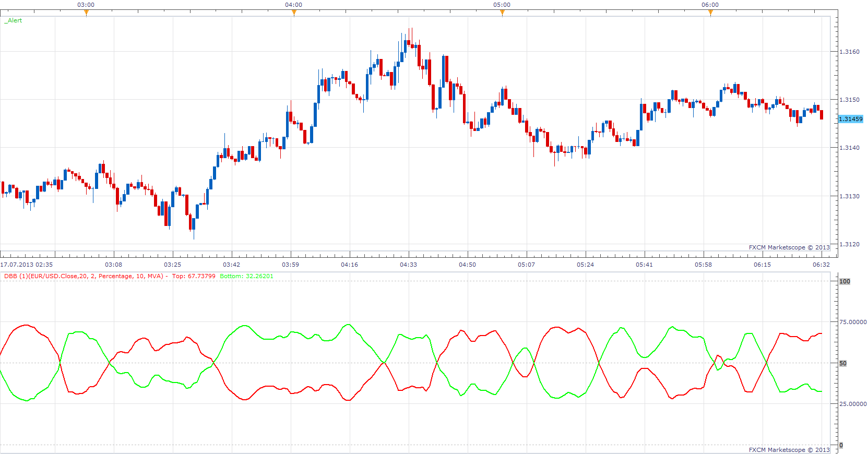Click the 1.3160 price axis label
The image size is (868, 454).
(849, 52)
